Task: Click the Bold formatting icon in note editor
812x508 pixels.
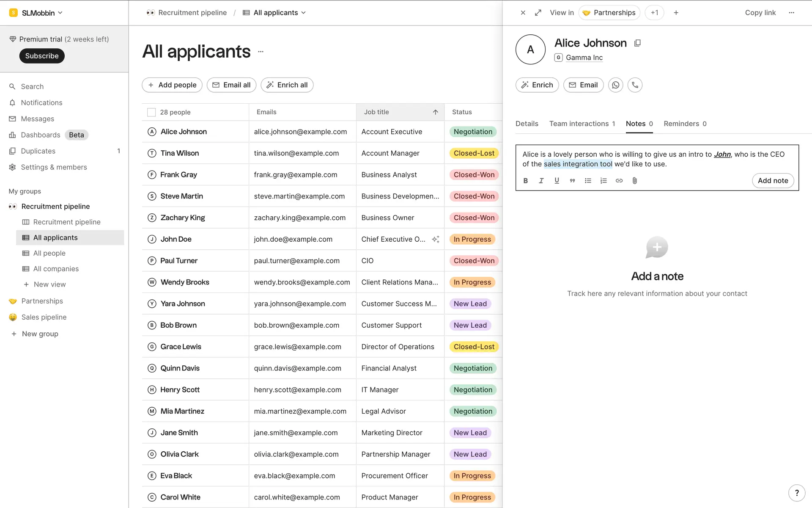Action: point(526,181)
